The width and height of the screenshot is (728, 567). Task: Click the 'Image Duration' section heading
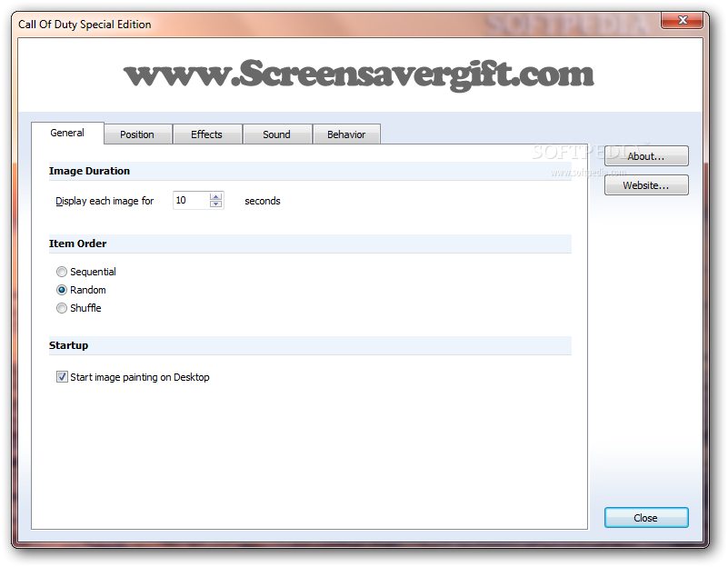[x=90, y=171]
